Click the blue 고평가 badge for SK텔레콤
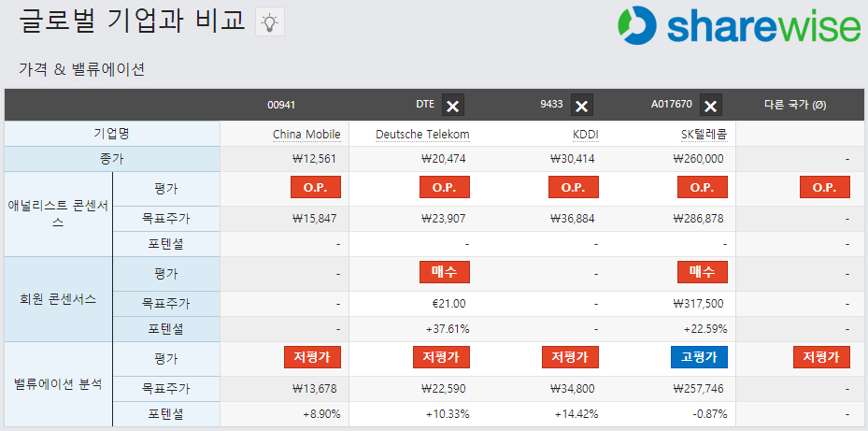 [699, 357]
